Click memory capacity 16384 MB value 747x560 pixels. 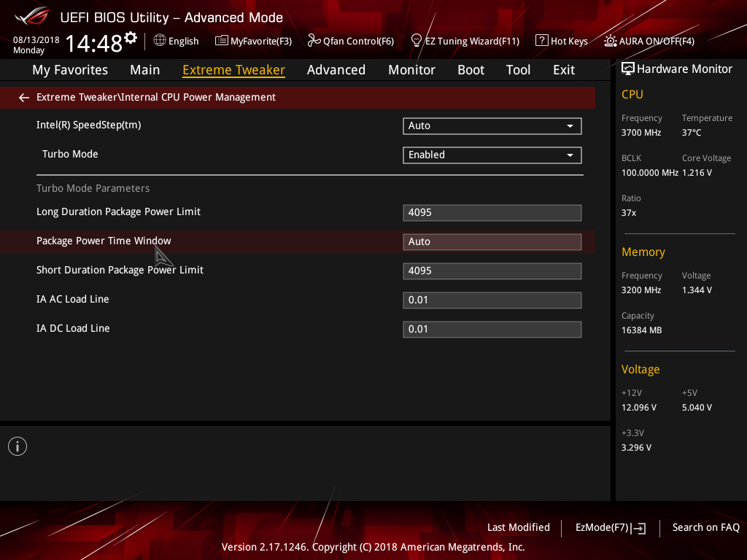[x=641, y=330]
